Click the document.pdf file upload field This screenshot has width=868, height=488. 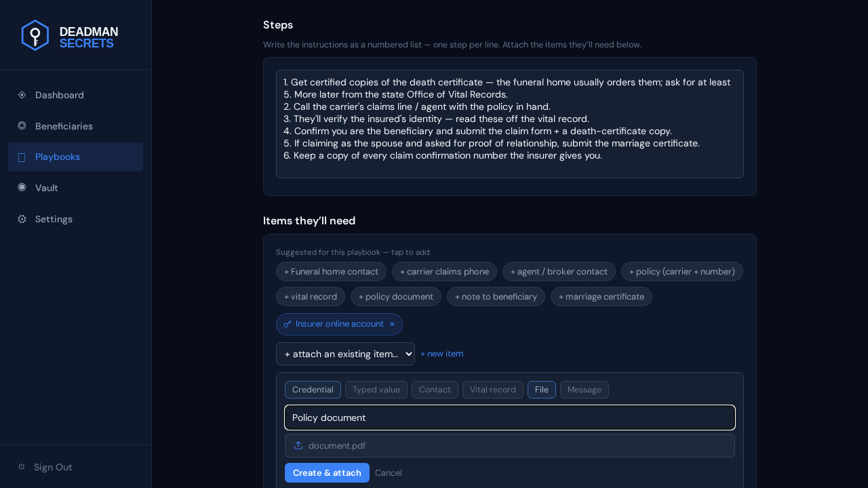click(x=510, y=445)
